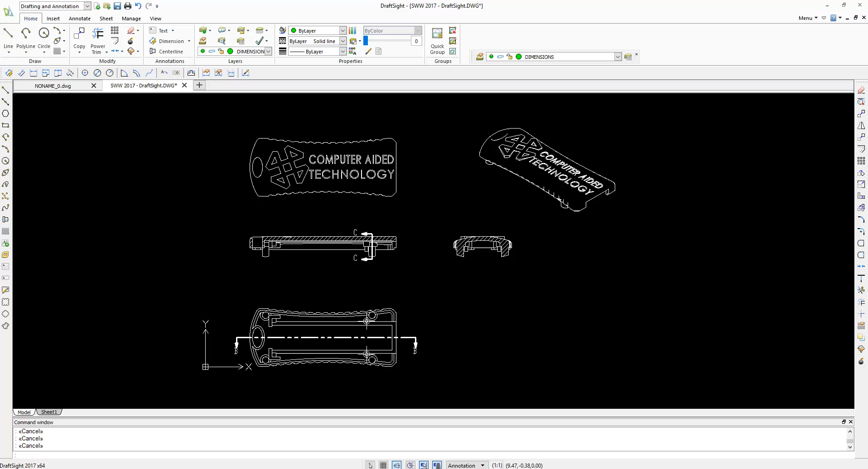Click the Ungroup icon in the Groups panel
The width and height of the screenshot is (868, 469).
pyautogui.click(x=452, y=30)
